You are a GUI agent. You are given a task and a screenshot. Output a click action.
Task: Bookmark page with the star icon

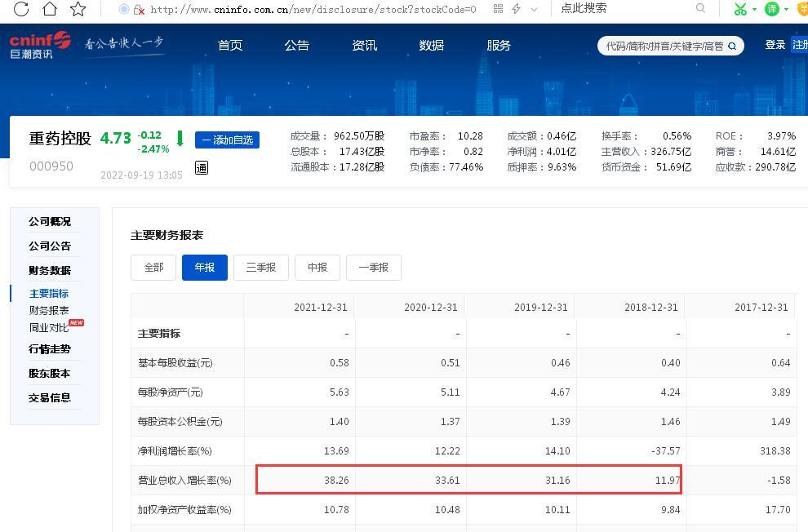[x=78, y=9]
